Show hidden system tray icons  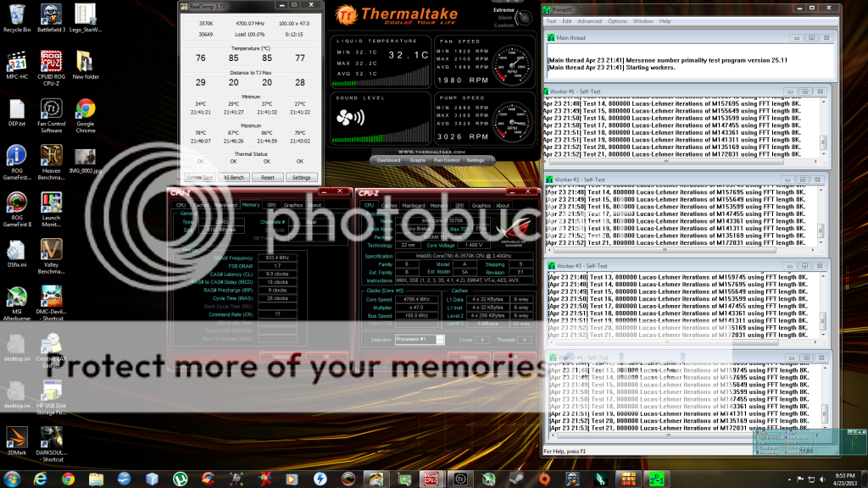point(789,480)
